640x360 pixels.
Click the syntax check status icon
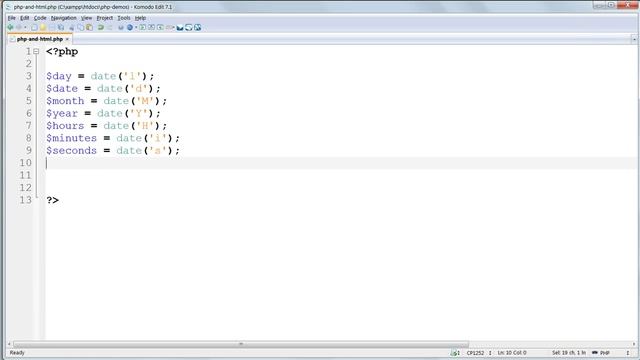pyautogui.click(x=455, y=353)
